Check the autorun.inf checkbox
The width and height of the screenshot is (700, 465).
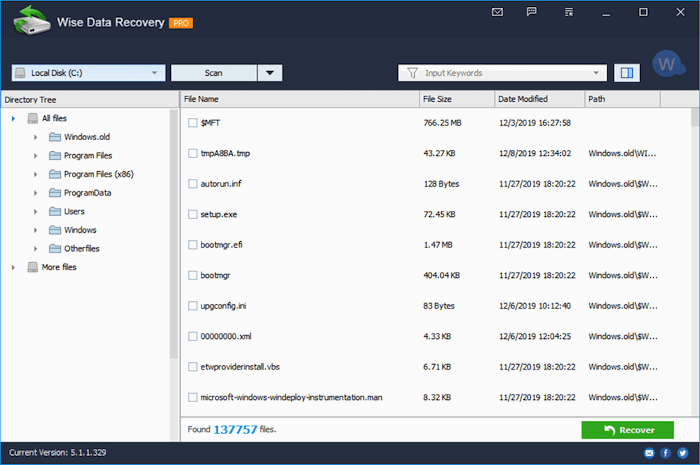click(x=192, y=184)
